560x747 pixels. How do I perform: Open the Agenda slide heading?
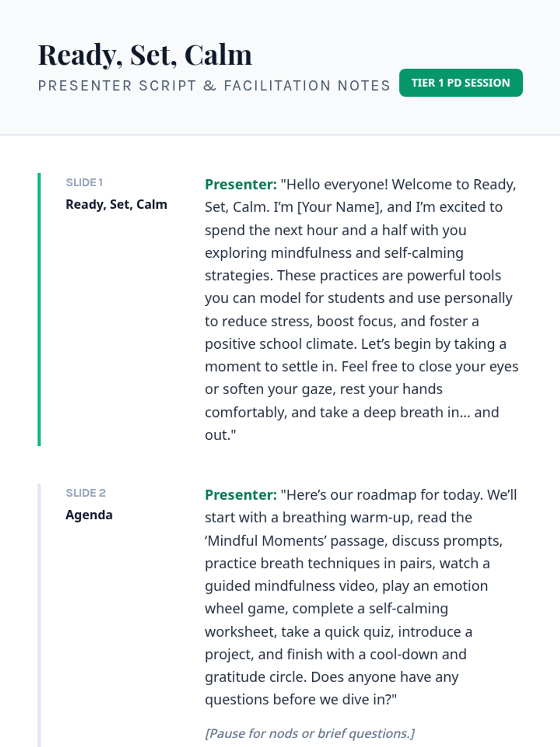89,515
